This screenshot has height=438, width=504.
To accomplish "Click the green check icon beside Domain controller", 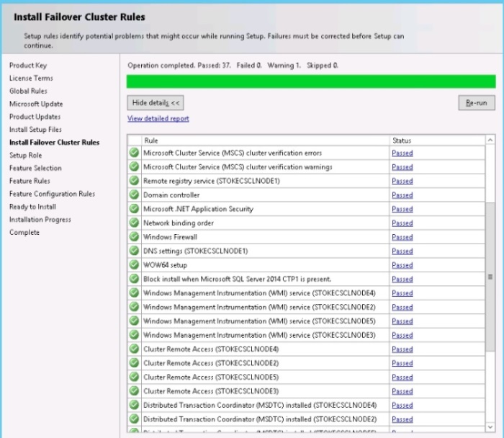I will tap(134, 195).
